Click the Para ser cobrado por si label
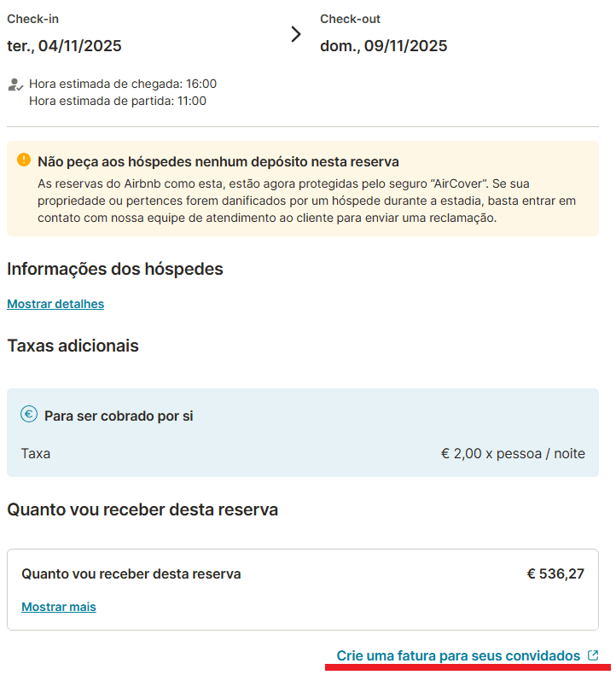 (119, 416)
